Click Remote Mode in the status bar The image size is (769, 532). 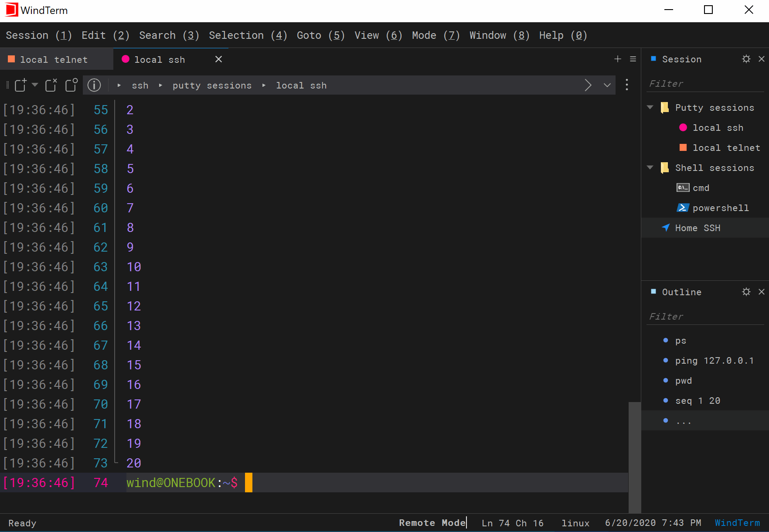pyautogui.click(x=432, y=522)
